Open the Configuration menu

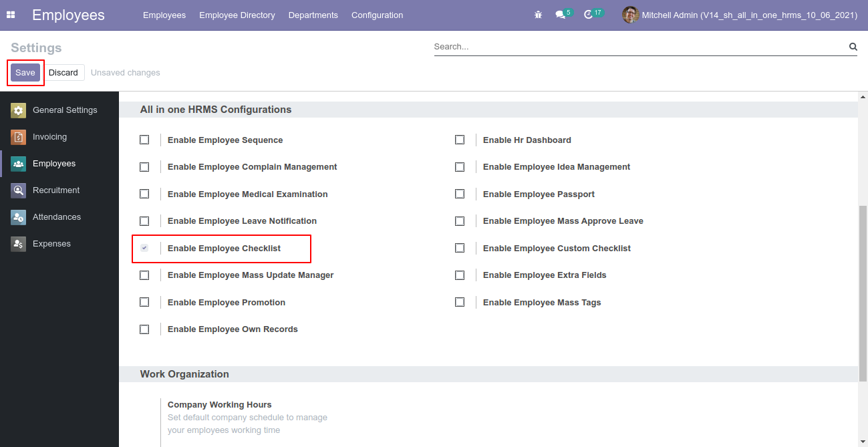tap(377, 15)
